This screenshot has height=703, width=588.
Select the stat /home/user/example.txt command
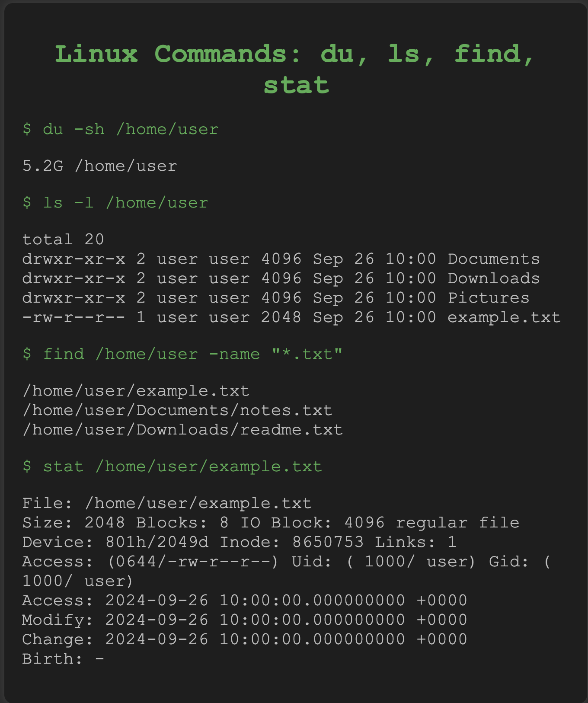click(173, 467)
